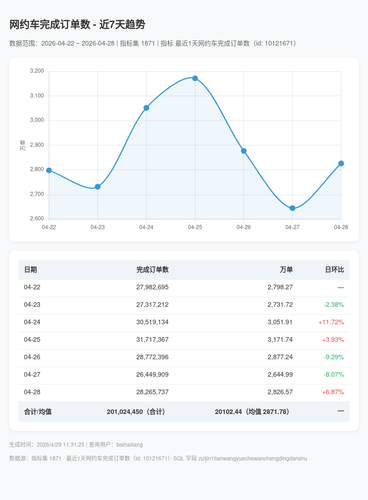Click the value 2,644.99
The width and height of the screenshot is (368, 500).
coord(280,375)
